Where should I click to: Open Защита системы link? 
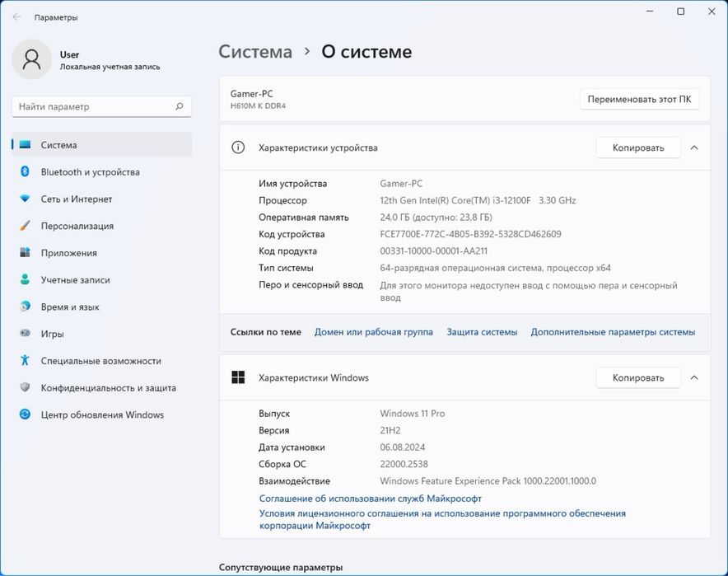pyautogui.click(x=482, y=331)
